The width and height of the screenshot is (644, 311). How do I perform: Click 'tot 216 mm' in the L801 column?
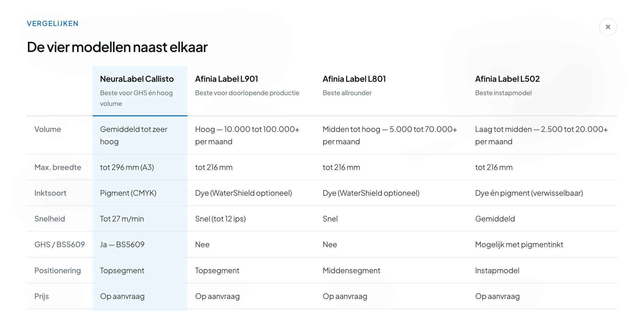[341, 167]
